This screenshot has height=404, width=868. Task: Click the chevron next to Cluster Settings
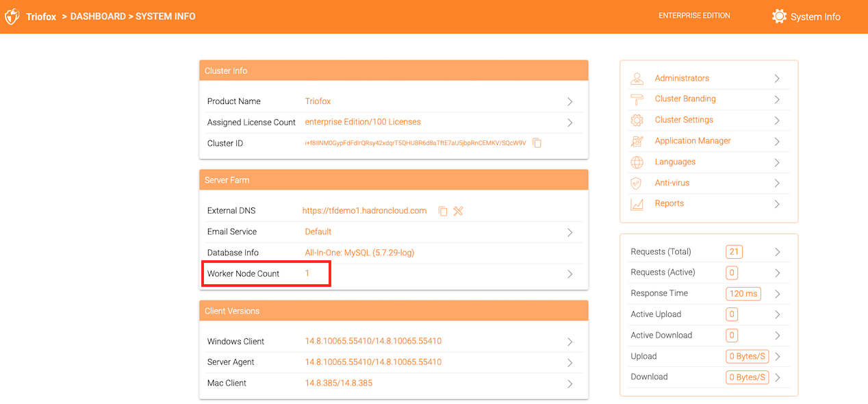(x=777, y=121)
